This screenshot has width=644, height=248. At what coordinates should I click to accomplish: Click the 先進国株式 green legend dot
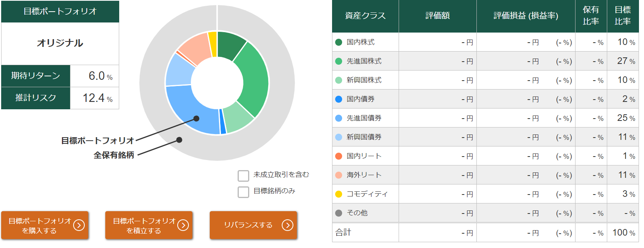coord(339,61)
